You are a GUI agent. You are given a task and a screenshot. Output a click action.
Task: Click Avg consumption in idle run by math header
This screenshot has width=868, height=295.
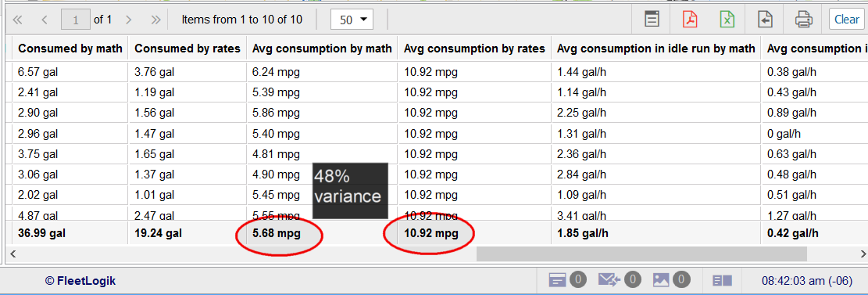pyautogui.click(x=656, y=49)
